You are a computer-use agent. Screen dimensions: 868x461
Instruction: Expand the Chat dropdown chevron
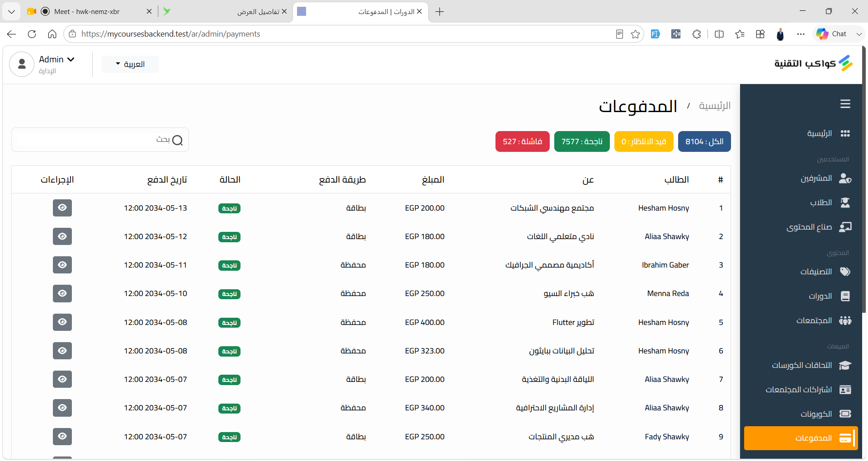click(x=859, y=34)
